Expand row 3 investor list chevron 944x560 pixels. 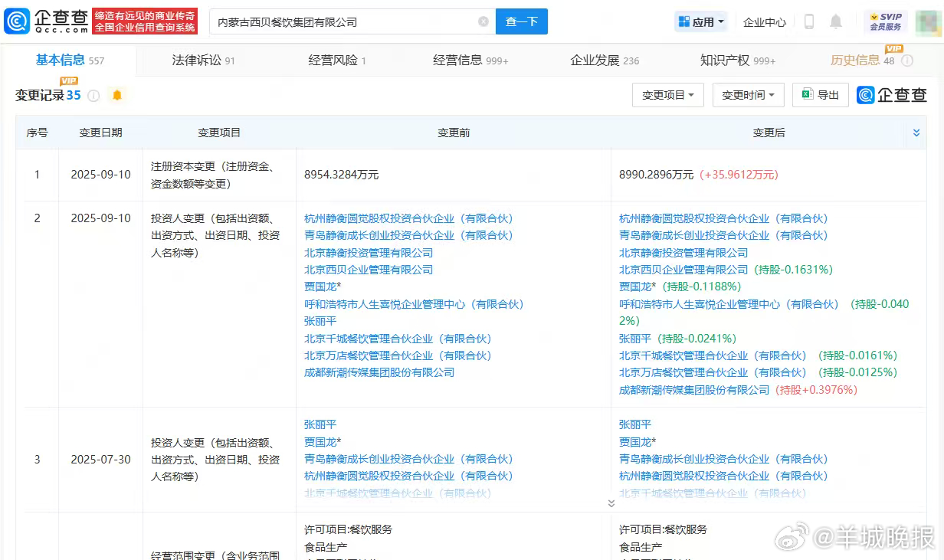(x=611, y=503)
